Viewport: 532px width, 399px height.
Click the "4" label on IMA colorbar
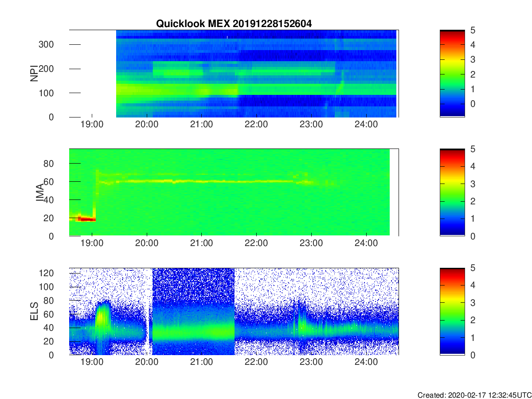(x=473, y=166)
